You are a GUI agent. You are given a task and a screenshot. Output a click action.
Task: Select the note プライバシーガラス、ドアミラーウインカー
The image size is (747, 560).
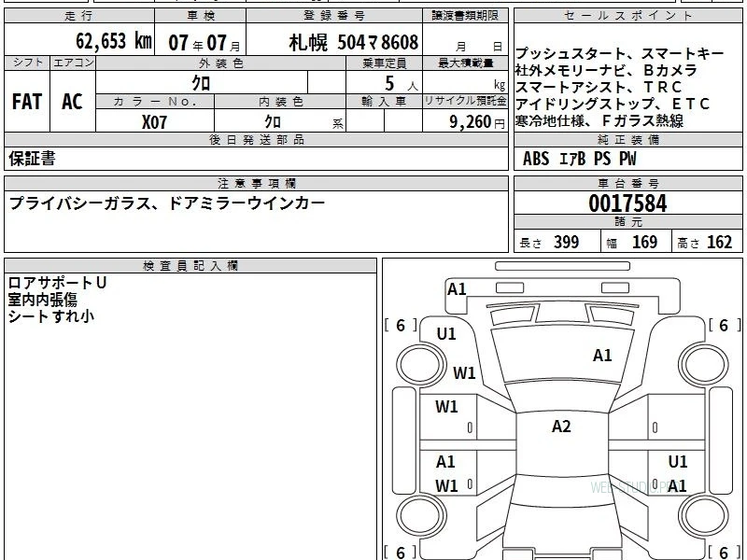[x=167, y=203]
